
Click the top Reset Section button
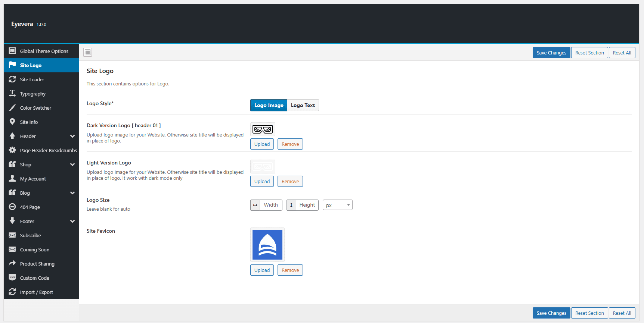coord(589,53)
